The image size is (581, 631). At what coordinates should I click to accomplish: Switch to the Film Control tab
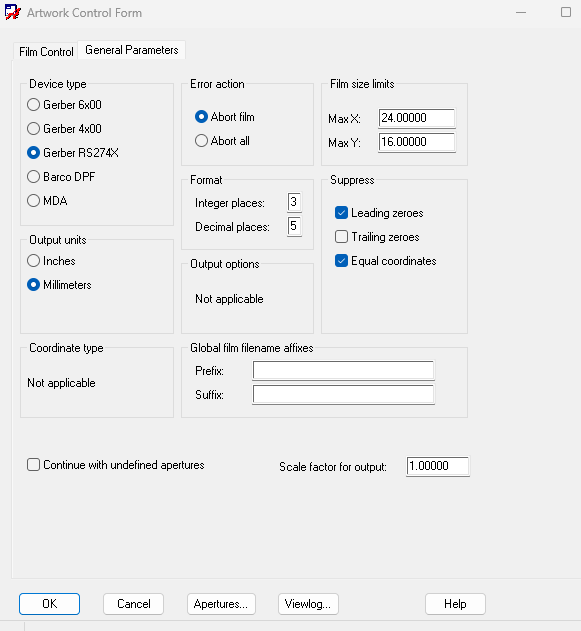coord(46,52)
